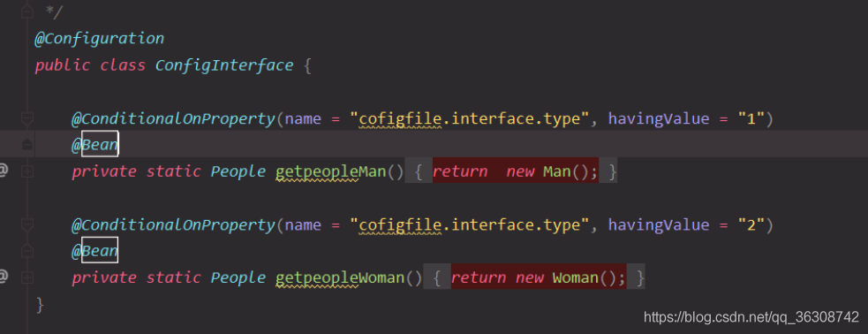Screen dimensions: 868x334
Task: Click the "cofigfile.interface.type" string with havingValue "2"
Action: pos(469,225)
